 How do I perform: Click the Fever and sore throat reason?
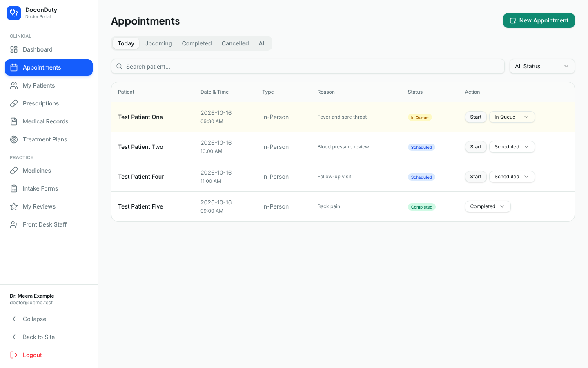tap(342, 117)
